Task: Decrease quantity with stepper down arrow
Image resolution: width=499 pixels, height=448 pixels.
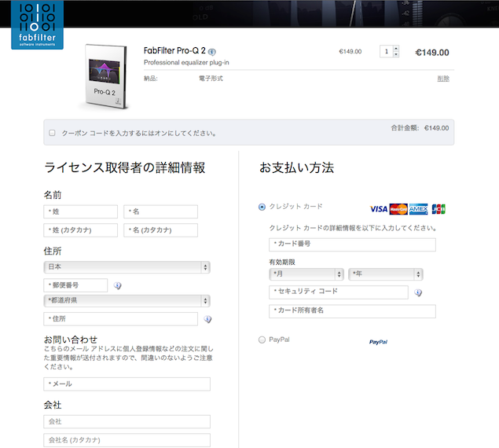Action: (x=396, y=54)
